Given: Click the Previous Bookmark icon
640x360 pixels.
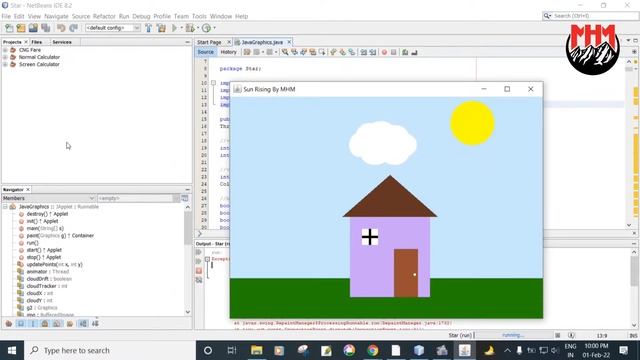Looking at the screenshot, I should (333, 52).
